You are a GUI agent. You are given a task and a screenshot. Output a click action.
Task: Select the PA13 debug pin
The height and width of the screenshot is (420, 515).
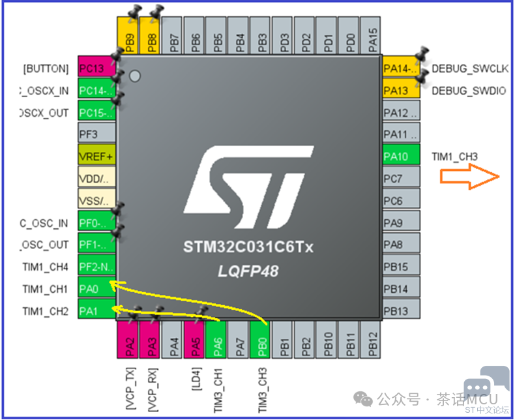tap(402, 89)
